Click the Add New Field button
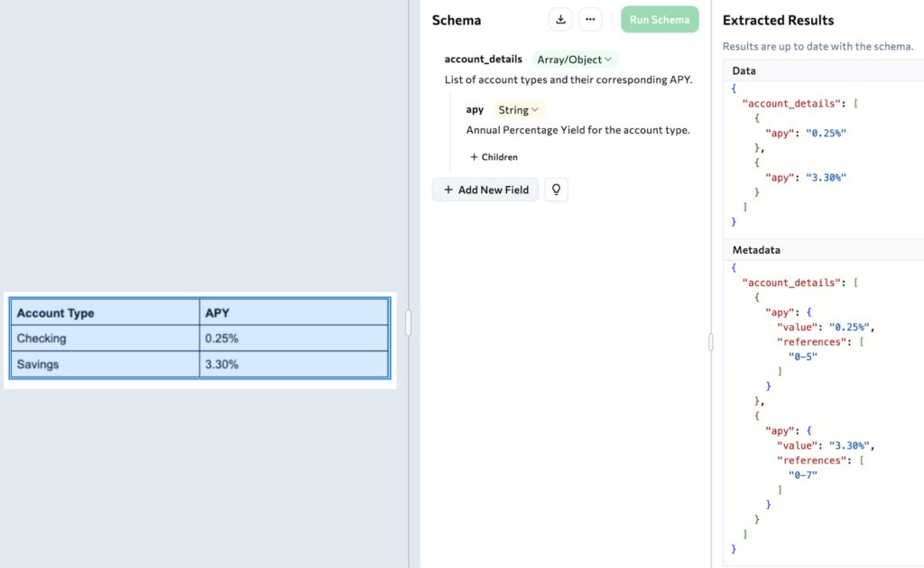This screenshot has width=924, height=568. (x=485, y=190)
